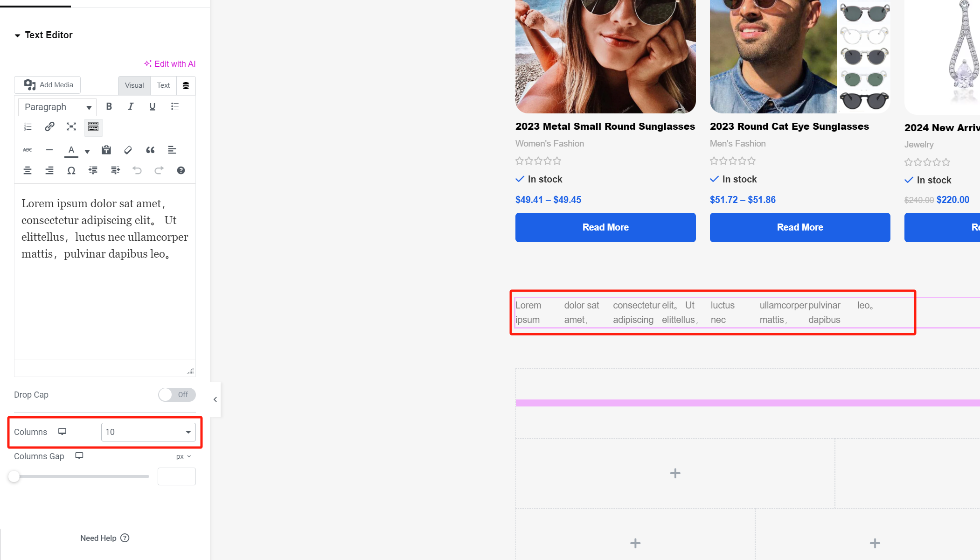Screen dimensions: 980x560
Task: Toggle bold formatting in the editor
Action: click(109, 106)
